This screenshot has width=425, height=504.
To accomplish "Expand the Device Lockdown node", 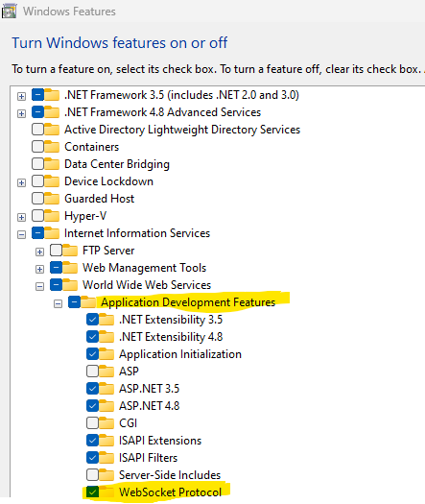I will click(x=21, y=182).
